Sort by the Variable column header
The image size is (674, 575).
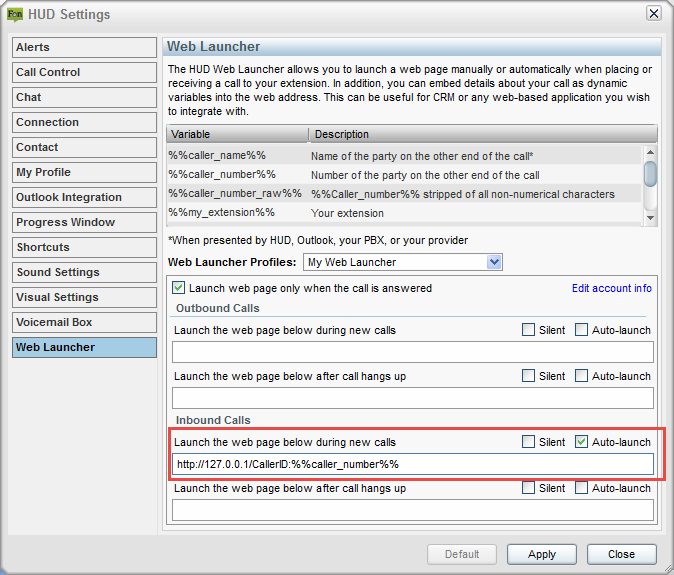click(237, 134)
